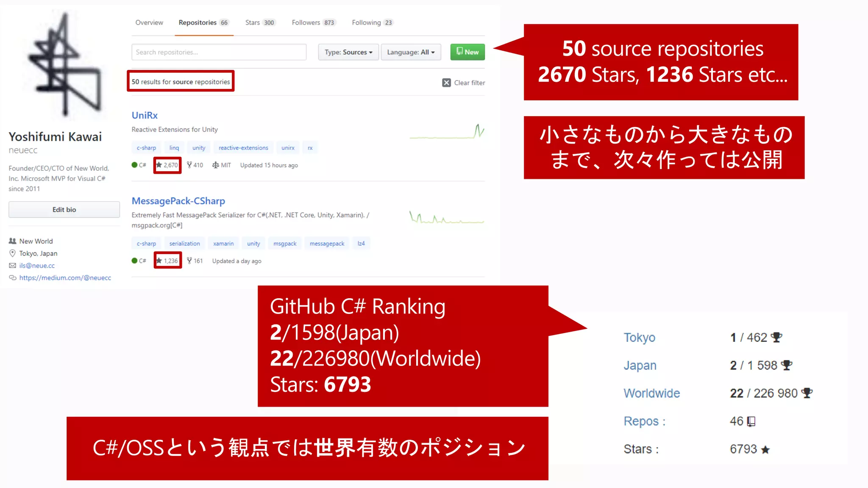This screenshot has width=868, height=488.
Task: Click the Worldwide ranking trophy icon
Action: click(x=807, y=394)
